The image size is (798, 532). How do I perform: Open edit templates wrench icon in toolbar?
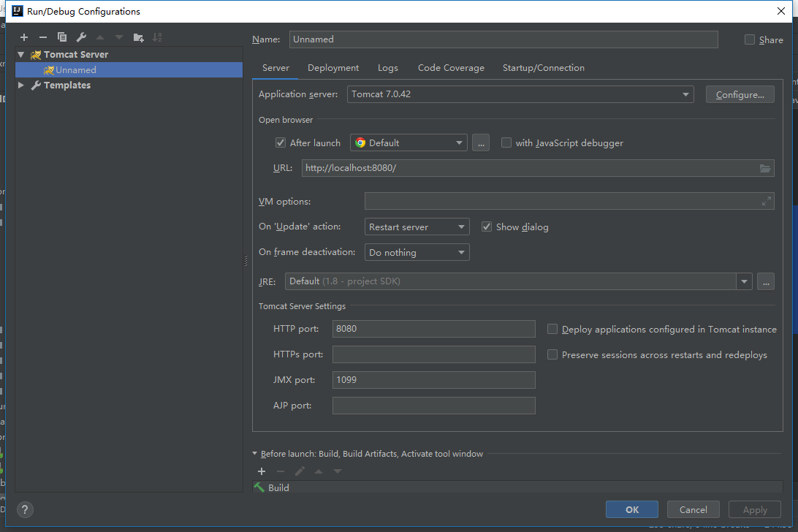(x=81, y=37)
